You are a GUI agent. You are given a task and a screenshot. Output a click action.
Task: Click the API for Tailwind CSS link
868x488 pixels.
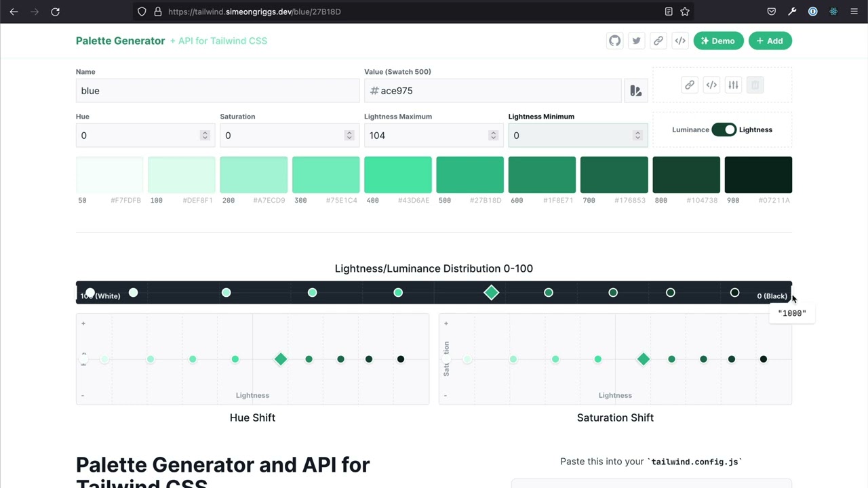pyautogui.click(x=218, y=41)
